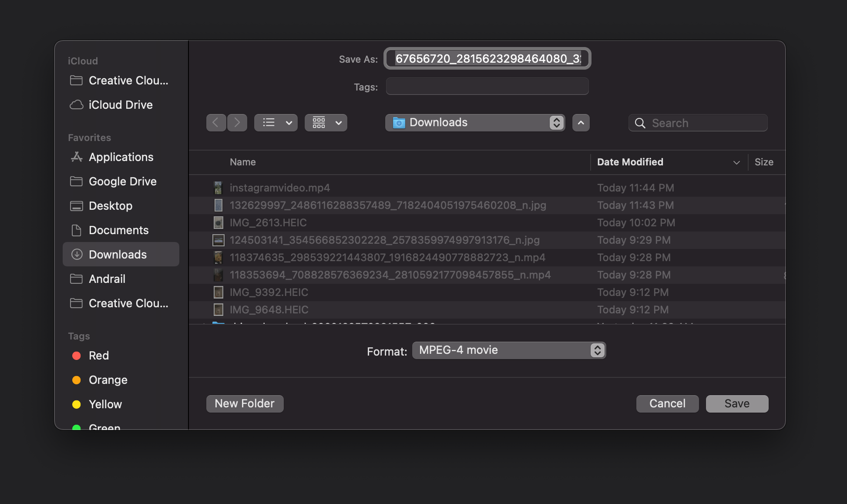The width and height of the screenshot is (847, 504).
Task: Cancel the save dialog
Action: coord(667,403)
